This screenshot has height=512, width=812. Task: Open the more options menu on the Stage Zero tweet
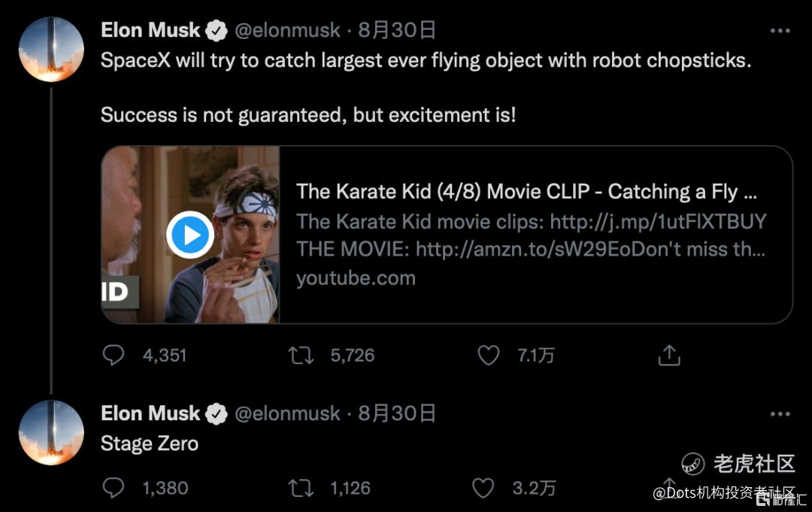coord(780,414)
